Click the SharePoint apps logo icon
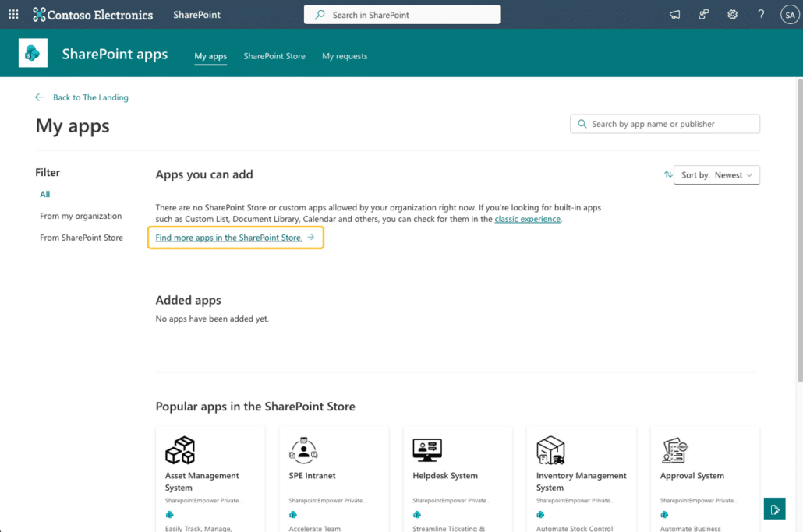803x532 pixels. 33,53
